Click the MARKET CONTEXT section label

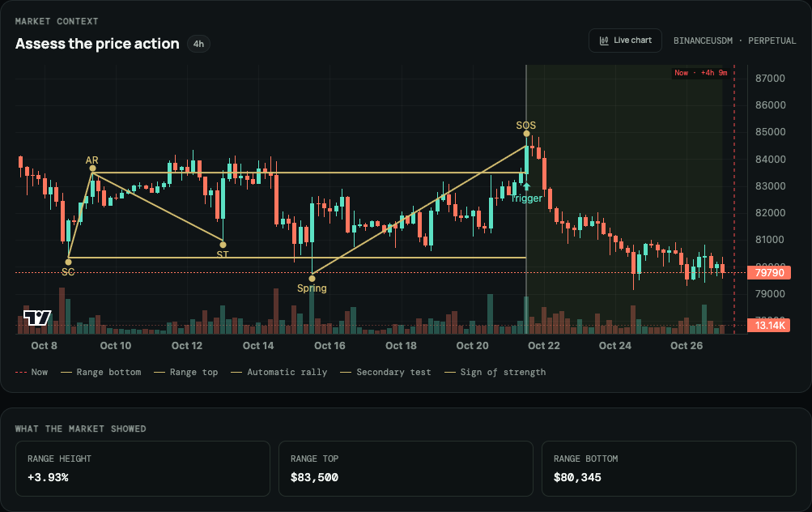click(57, 21)
